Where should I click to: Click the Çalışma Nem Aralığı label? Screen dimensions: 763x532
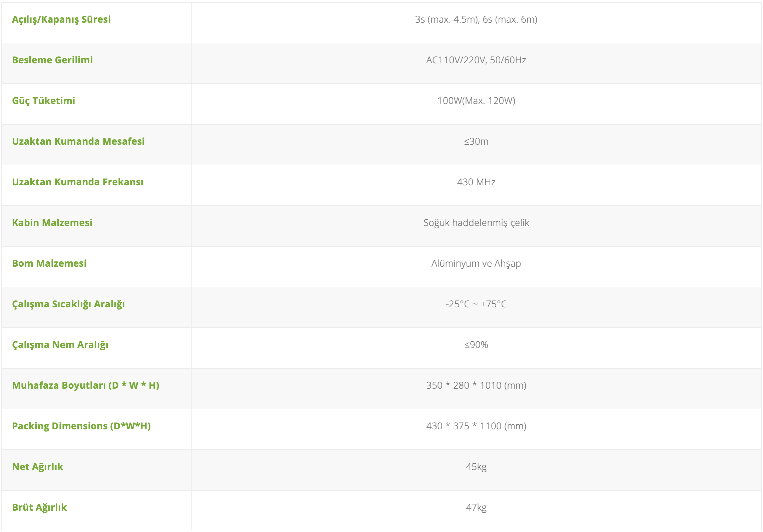pos(60,345)
